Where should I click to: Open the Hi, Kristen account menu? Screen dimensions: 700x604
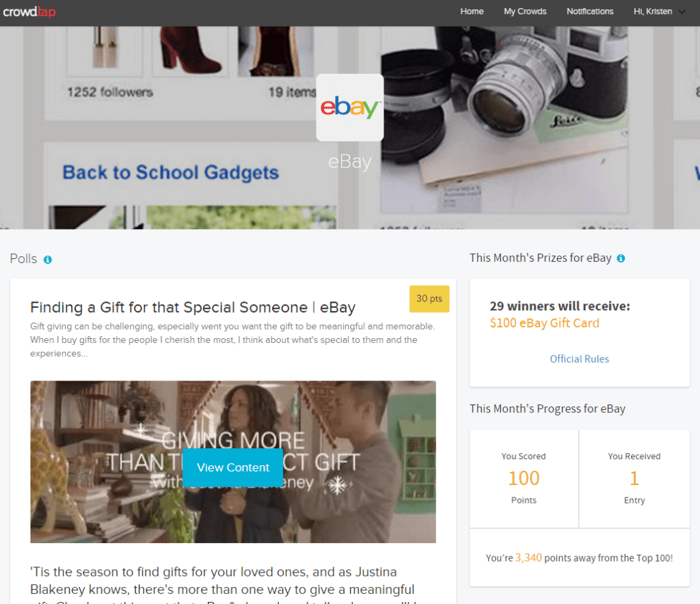[x=653, y=12]
